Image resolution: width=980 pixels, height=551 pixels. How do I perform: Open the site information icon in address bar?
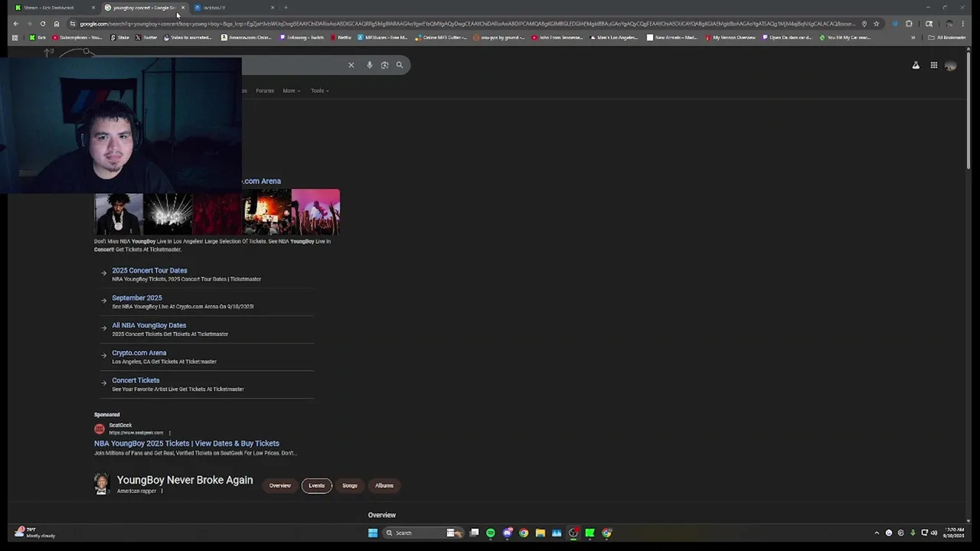73,24
